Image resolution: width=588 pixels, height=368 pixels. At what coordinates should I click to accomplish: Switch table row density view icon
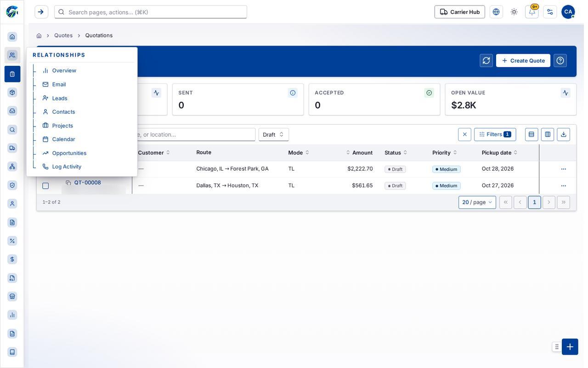531,134
